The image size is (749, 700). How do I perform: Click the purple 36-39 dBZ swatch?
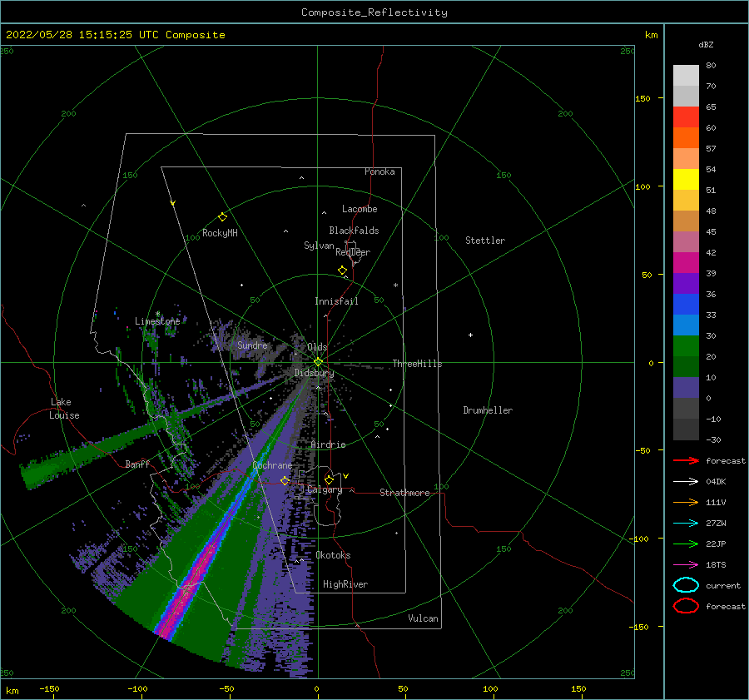[686, 283]
